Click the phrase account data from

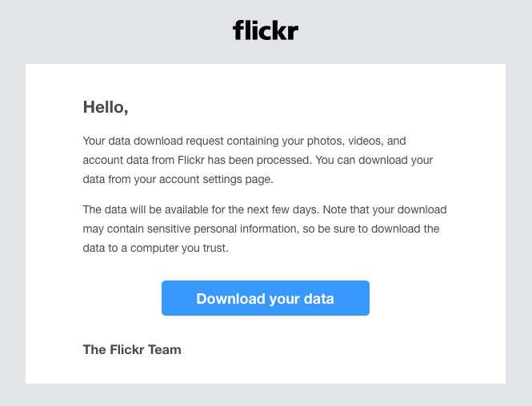click(129, 160)
